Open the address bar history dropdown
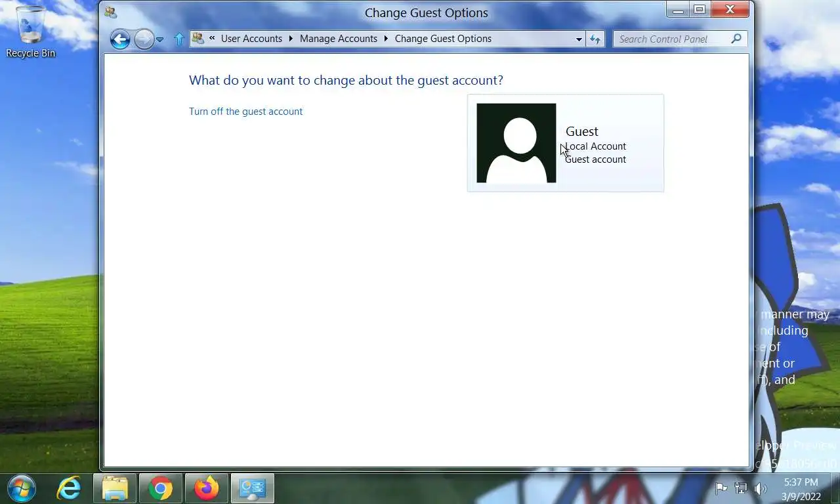Screen dimensions: 840x504 (x=579, y=39)
